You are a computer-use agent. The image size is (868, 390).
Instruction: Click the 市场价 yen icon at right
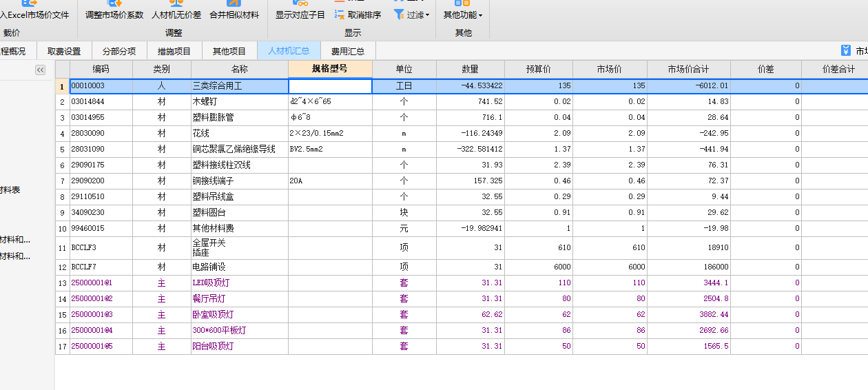(846, 50)
